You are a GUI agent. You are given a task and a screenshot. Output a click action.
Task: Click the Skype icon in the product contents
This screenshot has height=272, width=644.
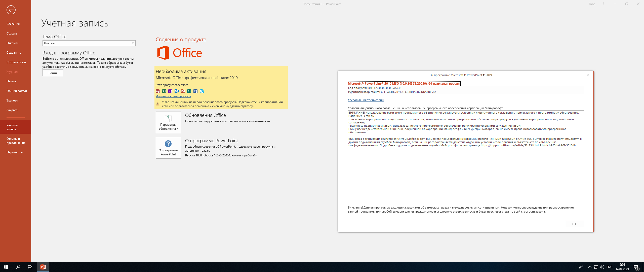pyautogui.click(x=202, y=91)
